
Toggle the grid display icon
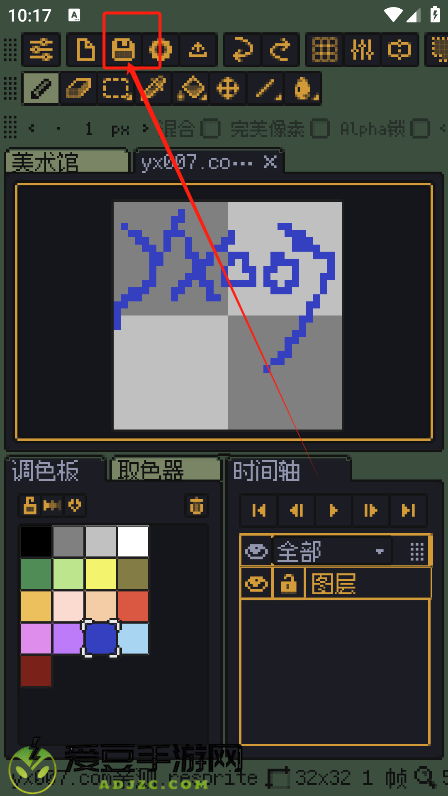pyautogui.click(x=325, y=50)
